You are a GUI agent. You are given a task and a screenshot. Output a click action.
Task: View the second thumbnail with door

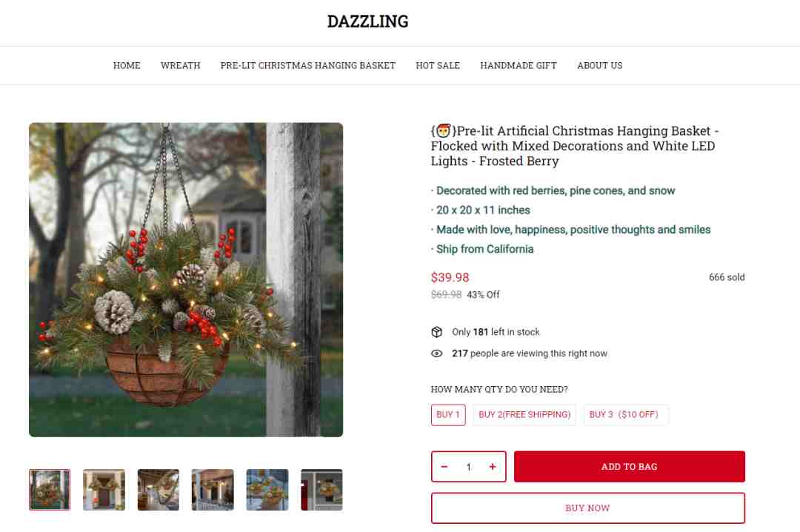click(x=104, y=490)
